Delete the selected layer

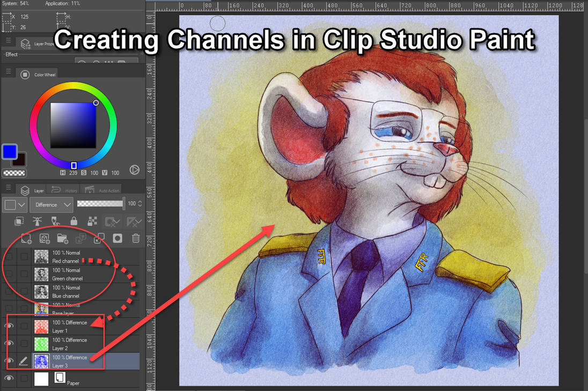click(136, 238)
